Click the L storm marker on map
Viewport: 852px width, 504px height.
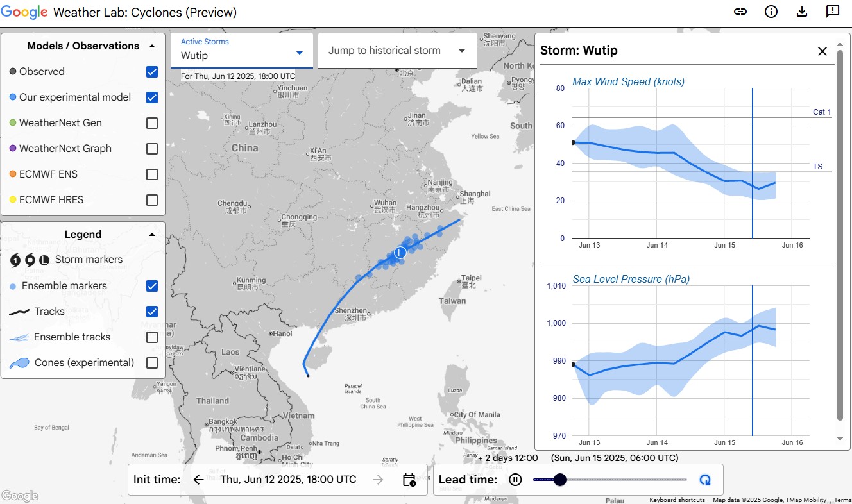(400, 253)
